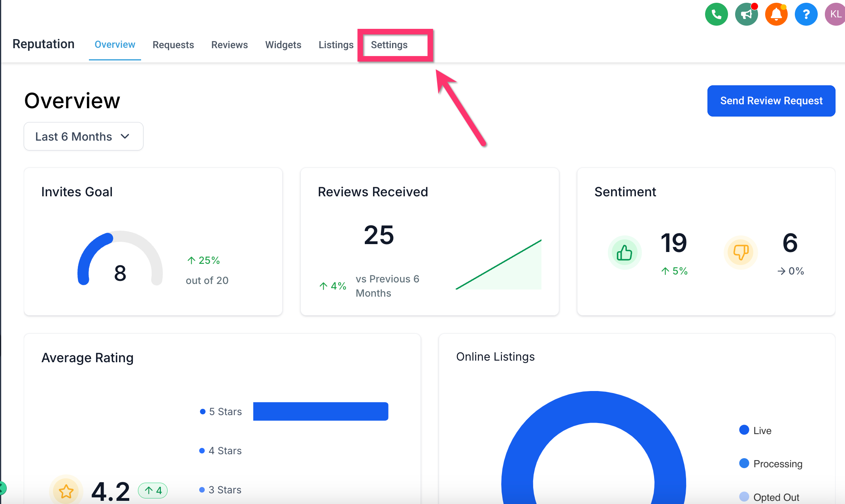This screenshot has height=504, width=845.
Task: Open the Settings tab
Action: click(x=389, y=45)
